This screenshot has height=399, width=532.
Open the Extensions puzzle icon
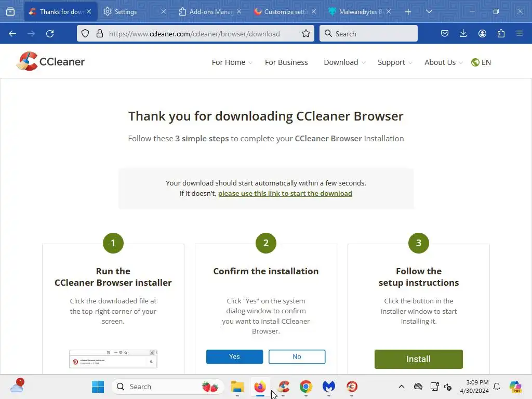[x=501, y=33]
